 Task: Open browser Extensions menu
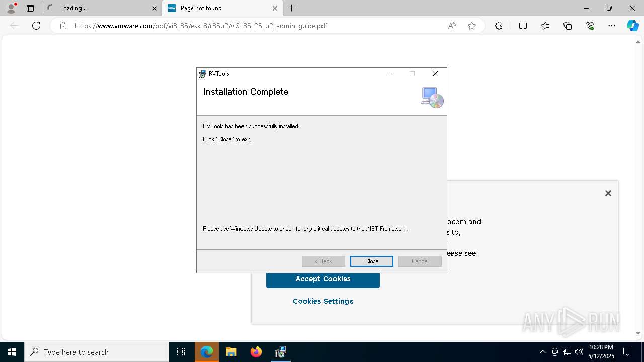pyautogui.click(x=499, y=26)
